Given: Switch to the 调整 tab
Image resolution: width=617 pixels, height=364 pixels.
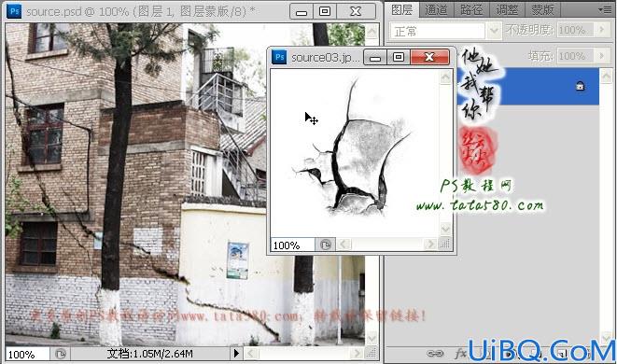Looking at the screenshot, I should coord(507,10).
